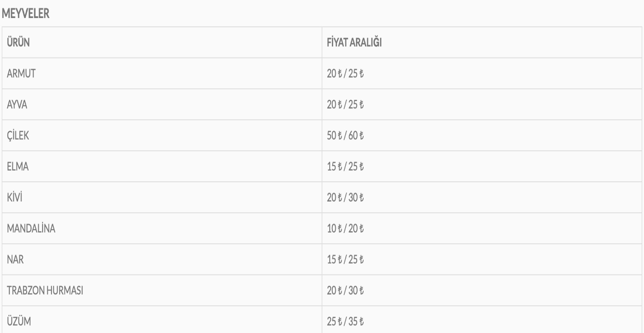The image size is (644, 333).
Task: Select the MANDALİNA price 10 ₺ / 20 ₺
Action: click(x=345, y=229)
